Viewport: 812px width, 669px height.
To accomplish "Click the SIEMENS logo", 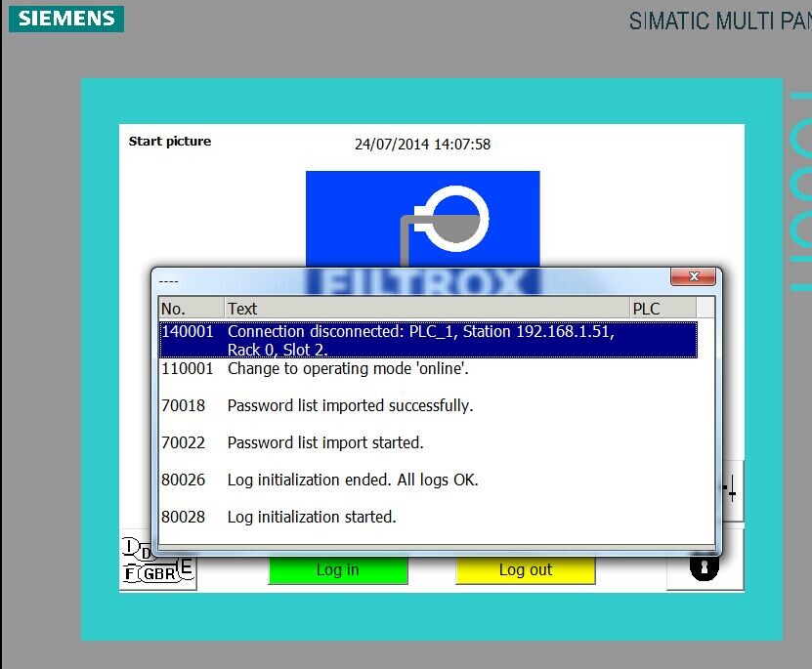I will pos(66,19).
